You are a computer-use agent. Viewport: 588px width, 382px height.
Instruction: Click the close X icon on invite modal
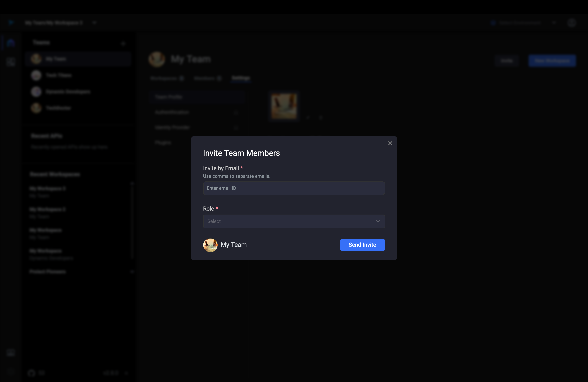tap(390, 143)
